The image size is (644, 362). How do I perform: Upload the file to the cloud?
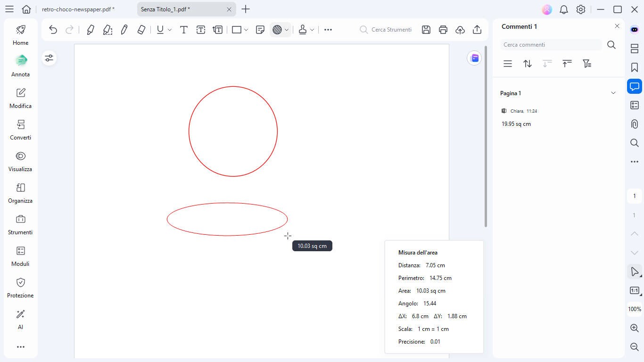(460, 30)
